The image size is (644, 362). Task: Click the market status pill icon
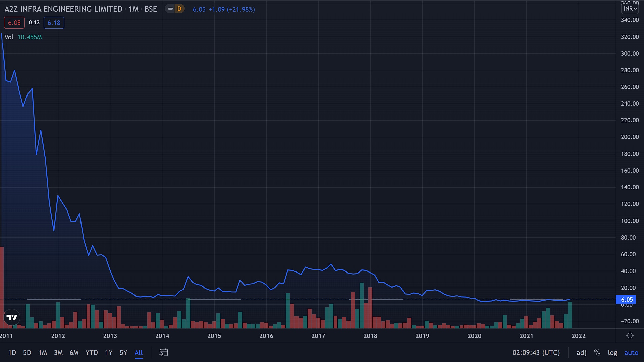[170, 9]
